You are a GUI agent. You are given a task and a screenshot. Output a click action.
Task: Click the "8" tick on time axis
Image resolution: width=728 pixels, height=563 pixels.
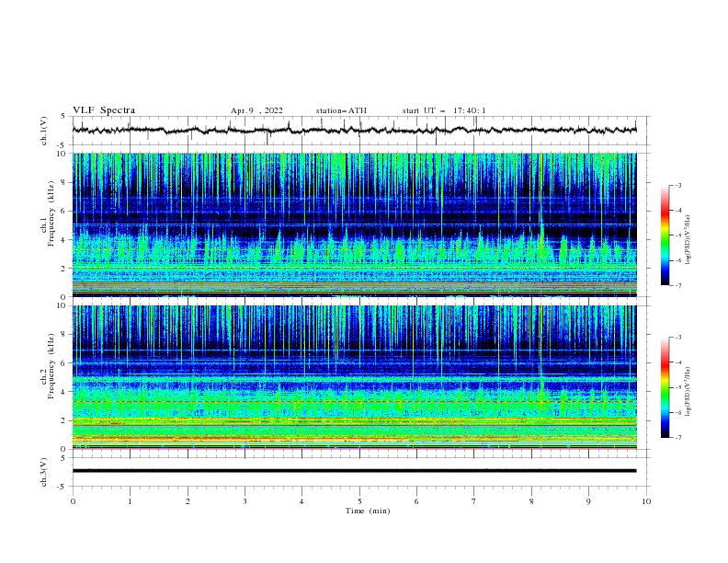(531, 501)
